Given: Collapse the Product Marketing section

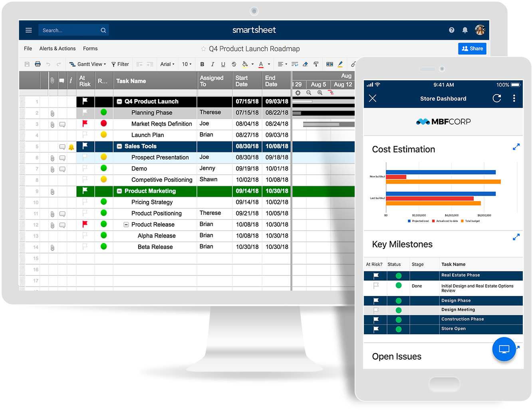Looking at the screenshot, I should pyautogui.click(x=119, y=191).
